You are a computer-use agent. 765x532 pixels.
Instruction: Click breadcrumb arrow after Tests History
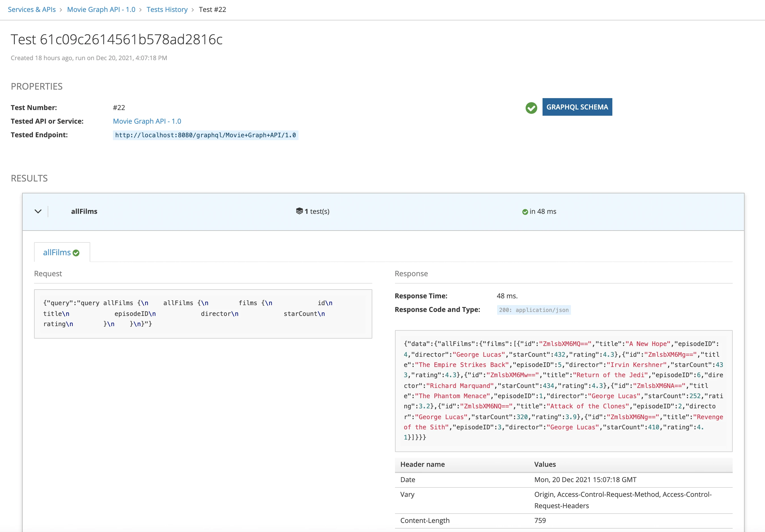point(193,10)
